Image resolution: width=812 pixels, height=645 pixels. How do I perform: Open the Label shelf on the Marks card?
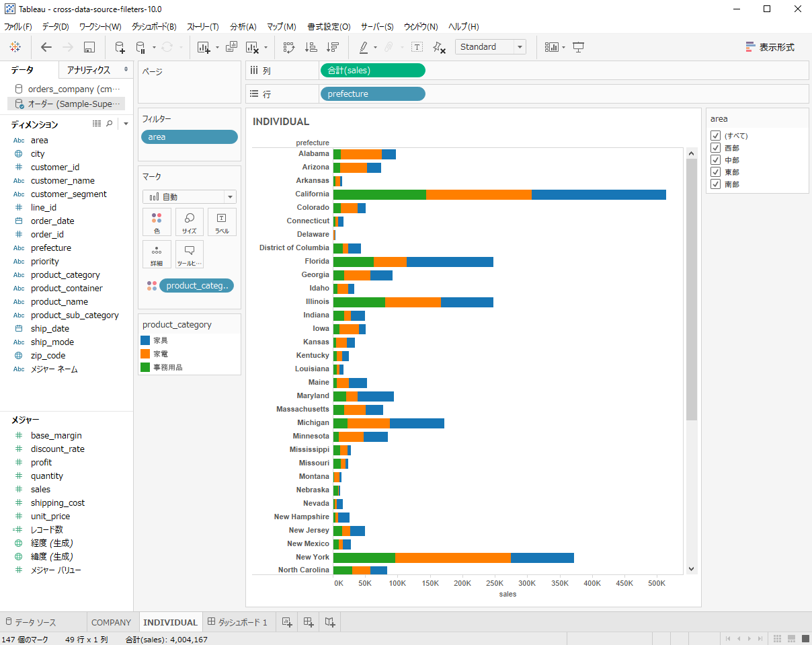point(222,222)
